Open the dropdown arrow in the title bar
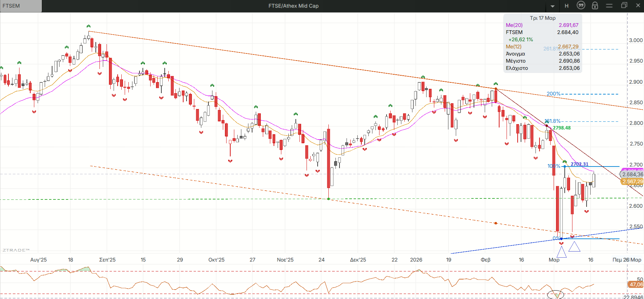Screen dimensions: 644x299 pos(553,6)
